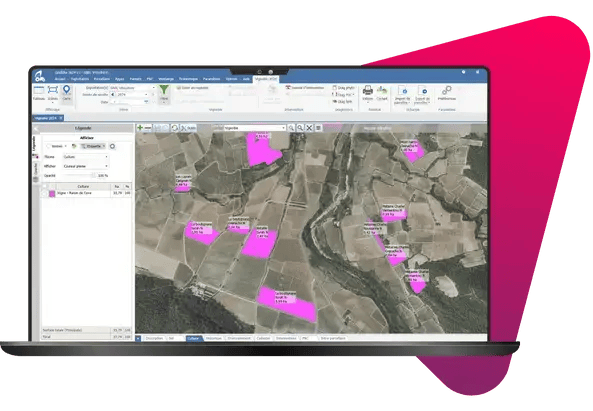Collapse legend panel with the arrow icon
The image size is (593, 411).
(x=37, y=129)
